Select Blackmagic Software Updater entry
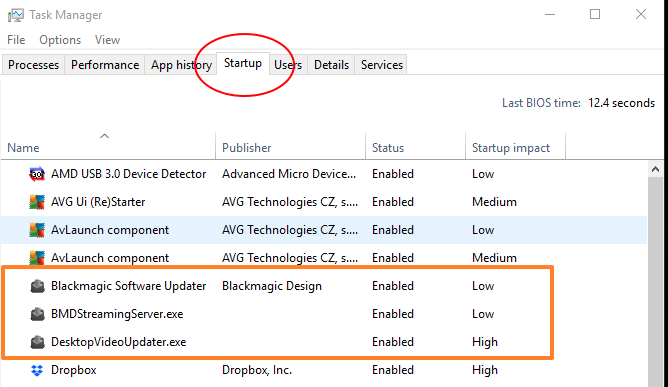 [128, 286]
